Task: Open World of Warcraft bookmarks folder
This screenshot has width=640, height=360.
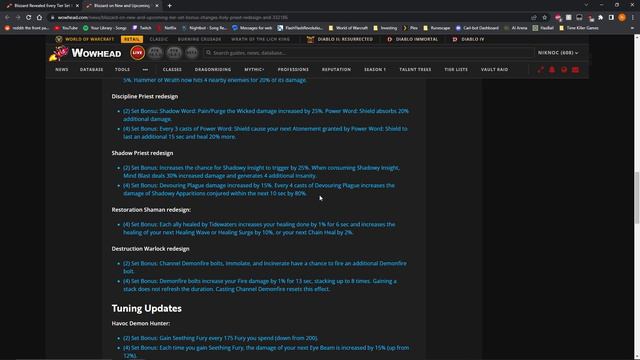Action: click(348, 28)
